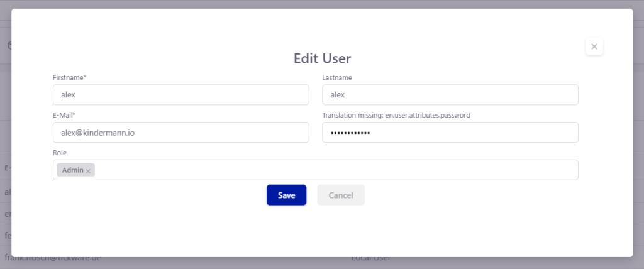The width and height of the screenshot is (644, 269).
Task: Focus the Firstname input field
Action: point(180,95)
